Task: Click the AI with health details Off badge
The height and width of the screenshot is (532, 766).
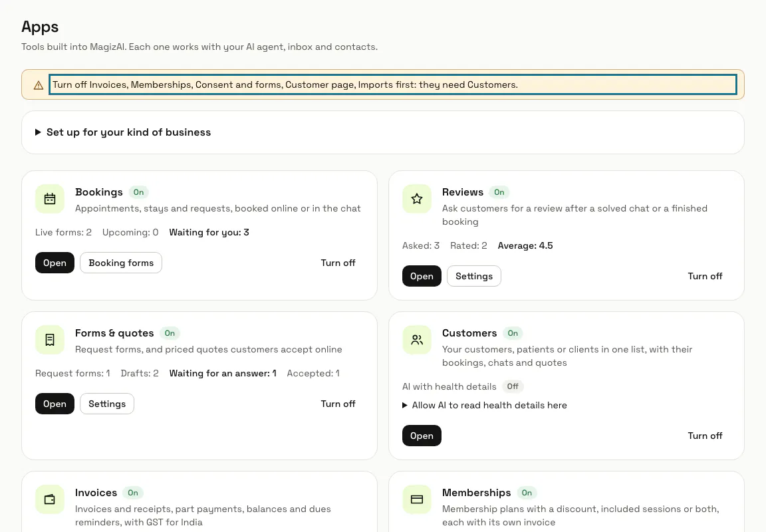Action: click(513, 386)
